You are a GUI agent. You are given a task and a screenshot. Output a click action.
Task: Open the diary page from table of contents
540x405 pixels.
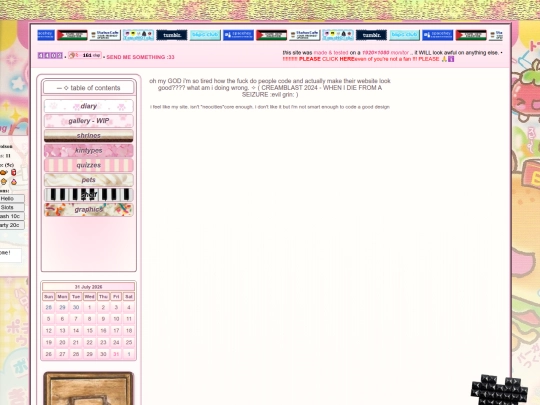pyautogui.click(x=89, y=106)
